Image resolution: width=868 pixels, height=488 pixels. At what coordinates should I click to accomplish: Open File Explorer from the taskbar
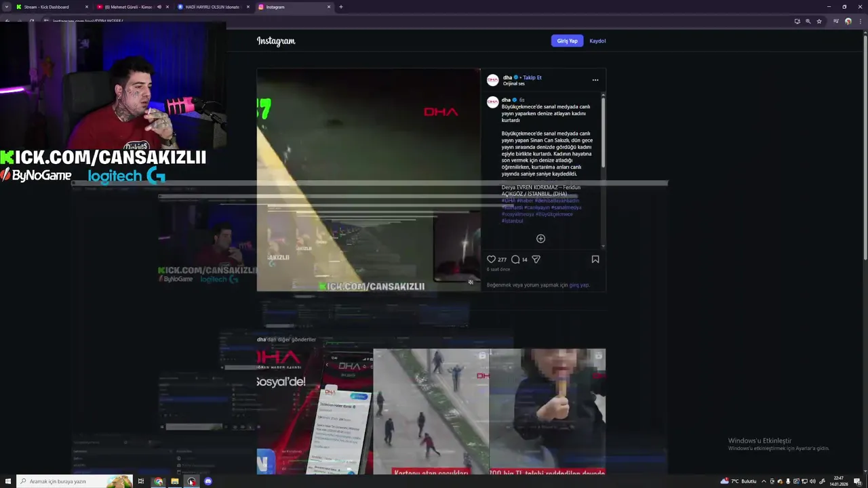(x=174, y=481)
